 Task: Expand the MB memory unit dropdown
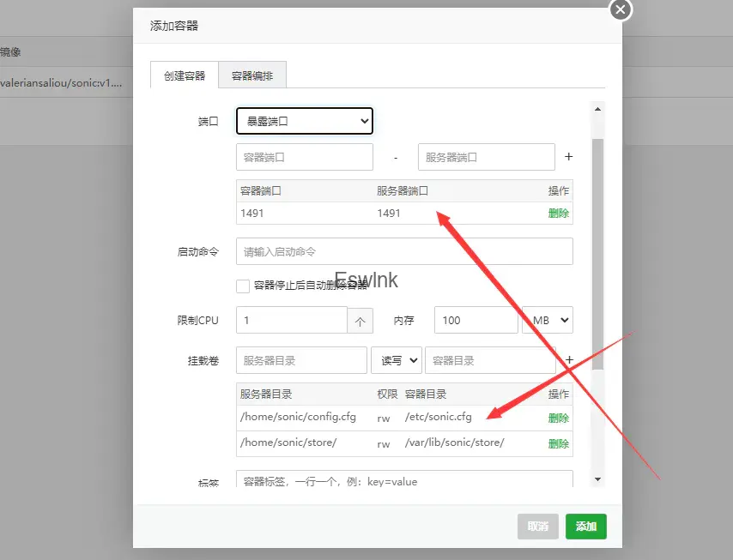pyautogui.click(x=548, y=321)
